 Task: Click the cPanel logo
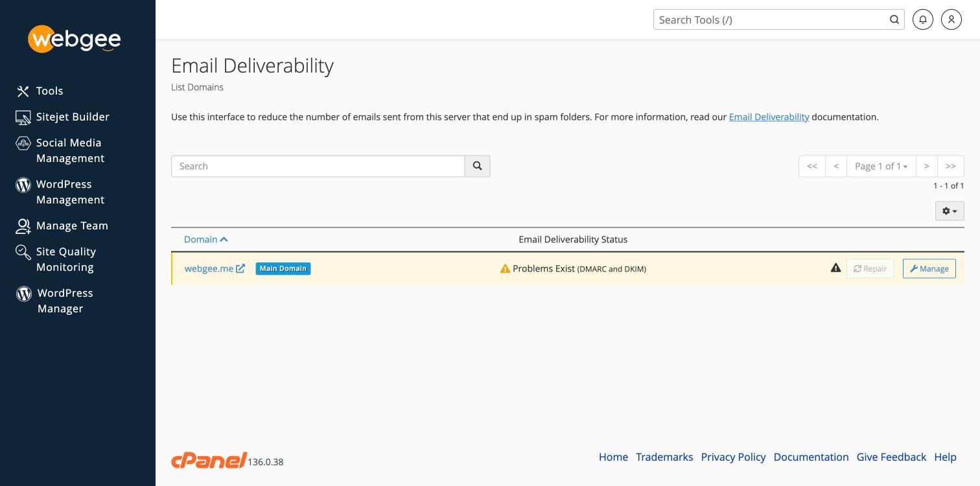click(209, 460)
